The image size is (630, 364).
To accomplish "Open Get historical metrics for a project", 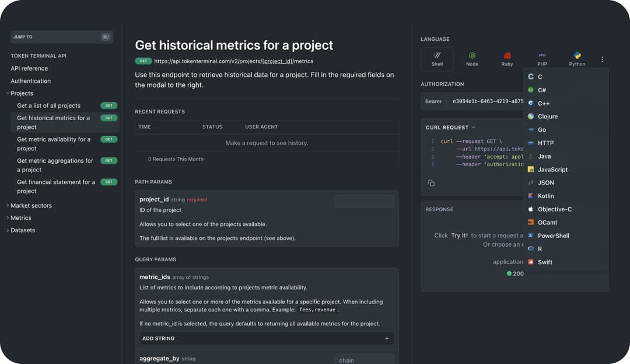I will 65,122.
